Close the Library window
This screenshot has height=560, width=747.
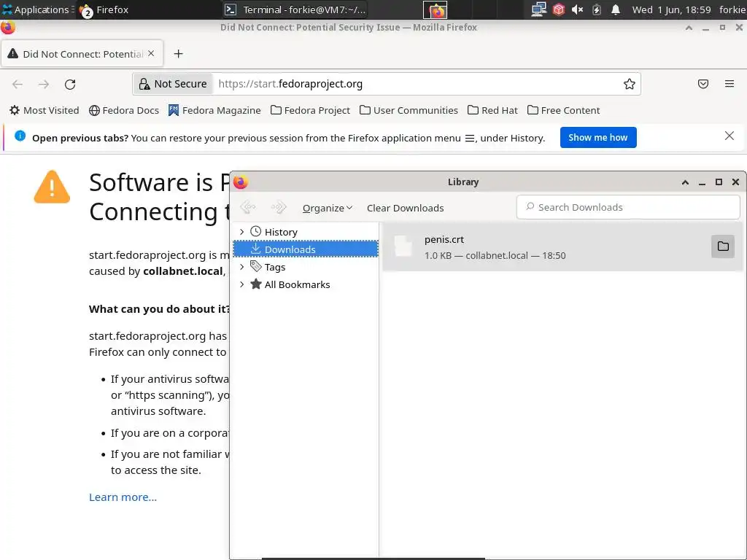(x=735, y=182)
